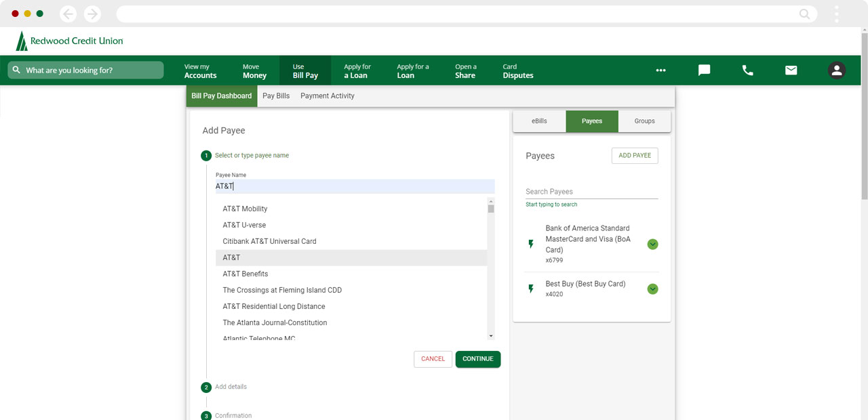Click the browser forward arrow

[92, 14]
